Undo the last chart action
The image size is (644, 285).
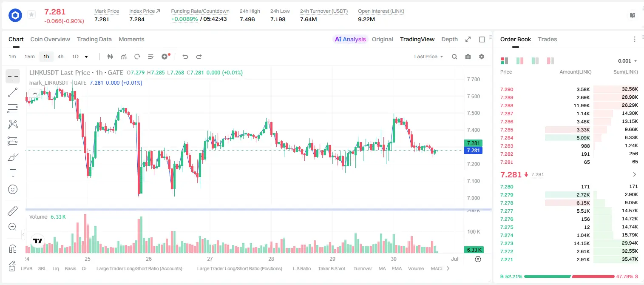[x=185, y=57]
